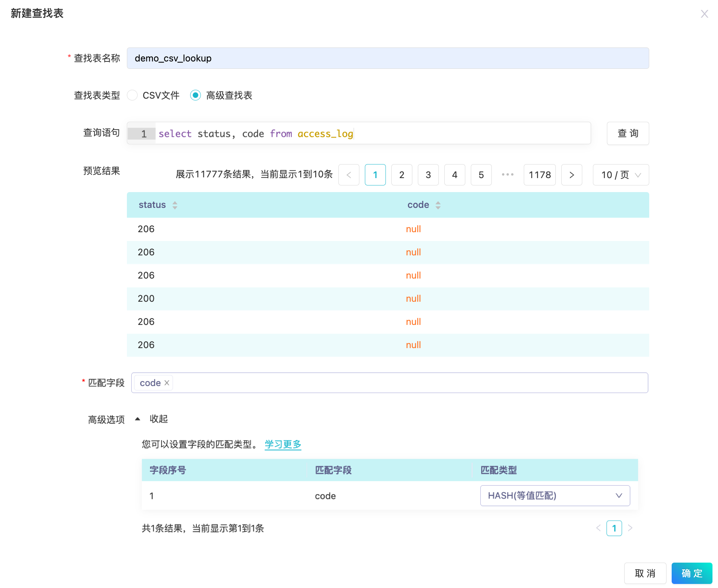Sort by status column icon
The width and height of the screenshot is (718, 588).
[x=175, y=205]
